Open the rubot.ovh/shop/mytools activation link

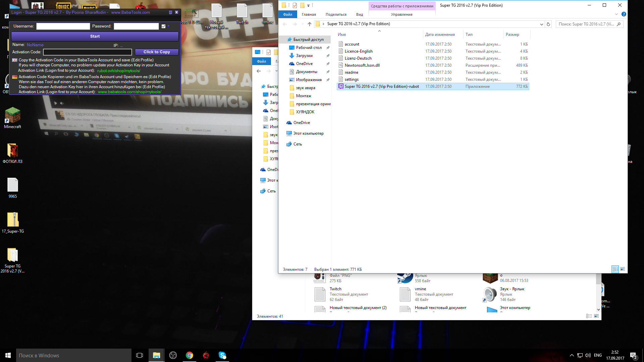(119, 70)
